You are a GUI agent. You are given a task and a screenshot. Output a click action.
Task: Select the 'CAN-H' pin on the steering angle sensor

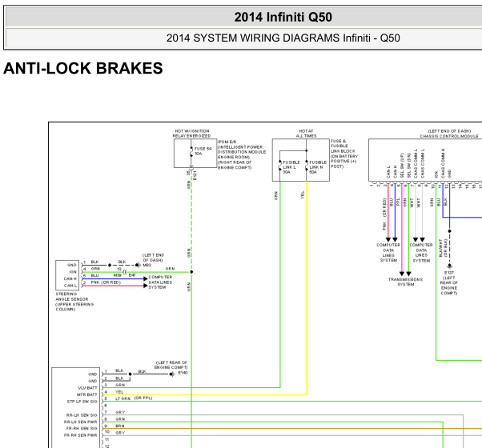pos(70,279)
